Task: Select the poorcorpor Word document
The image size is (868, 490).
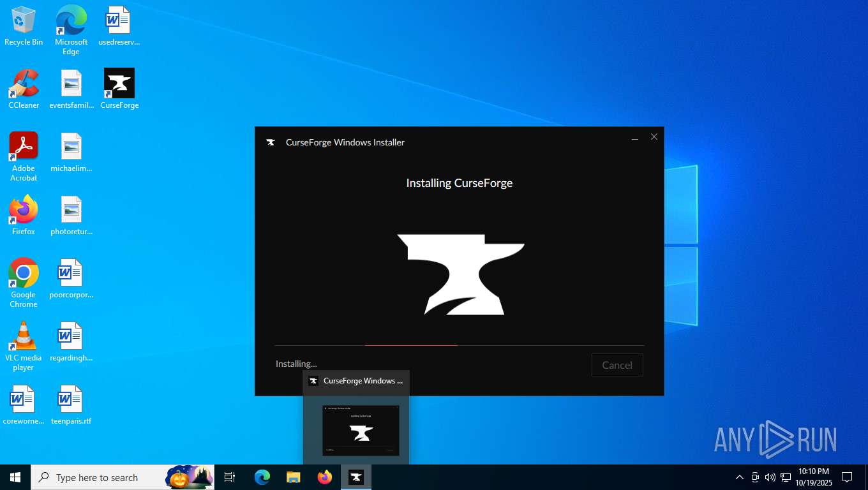Action: 71,279
